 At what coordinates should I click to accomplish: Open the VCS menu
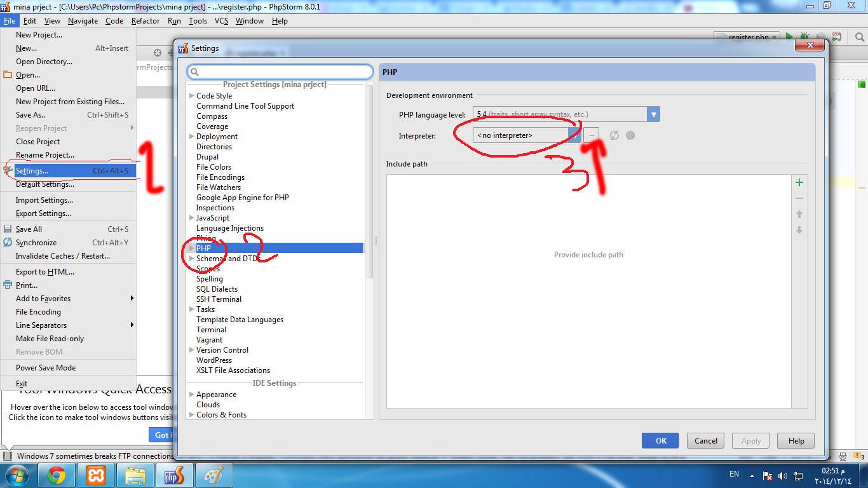click(221, 21)
